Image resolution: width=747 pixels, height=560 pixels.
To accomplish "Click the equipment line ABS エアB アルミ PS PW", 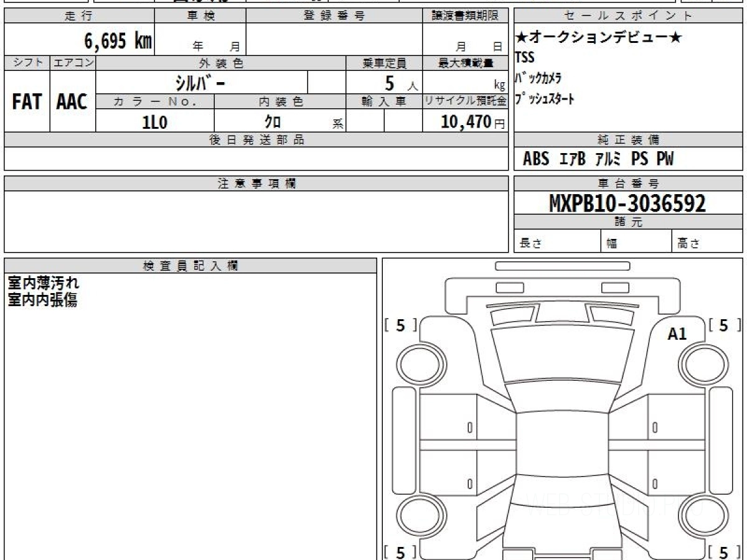I will (x=598, y=159).
